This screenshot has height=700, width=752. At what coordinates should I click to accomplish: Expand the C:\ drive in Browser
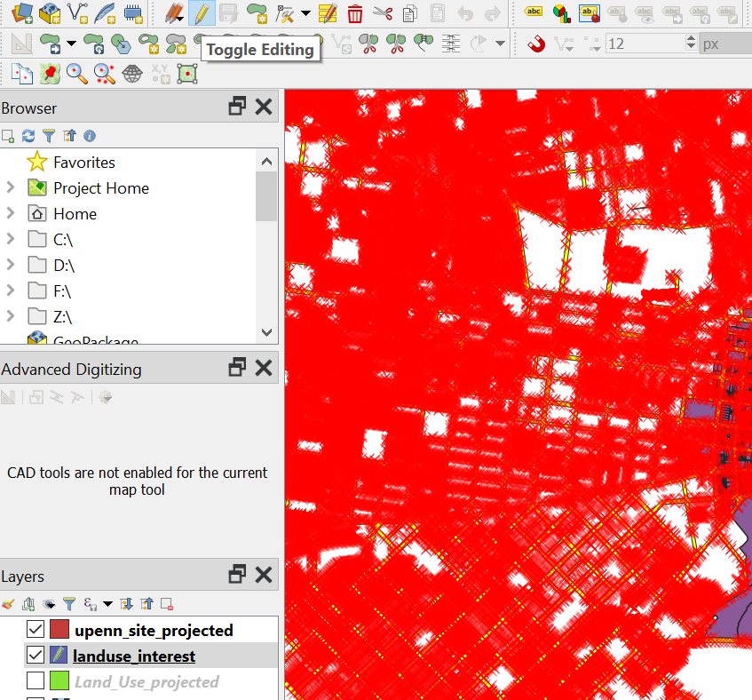pos(11,239)
